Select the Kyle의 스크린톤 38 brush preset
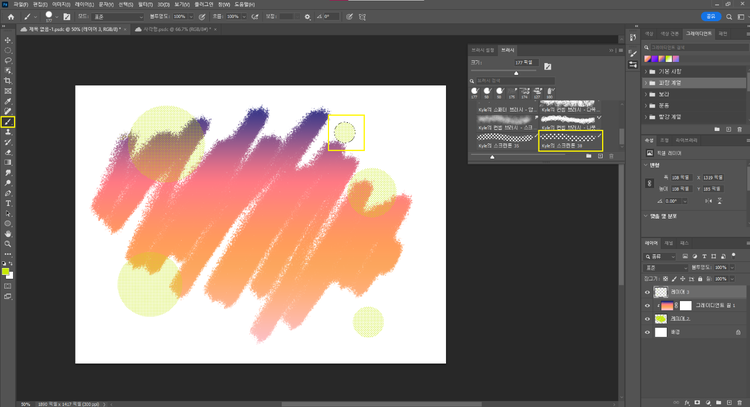Viewport: 750px width, 407px height. (573, 140)
